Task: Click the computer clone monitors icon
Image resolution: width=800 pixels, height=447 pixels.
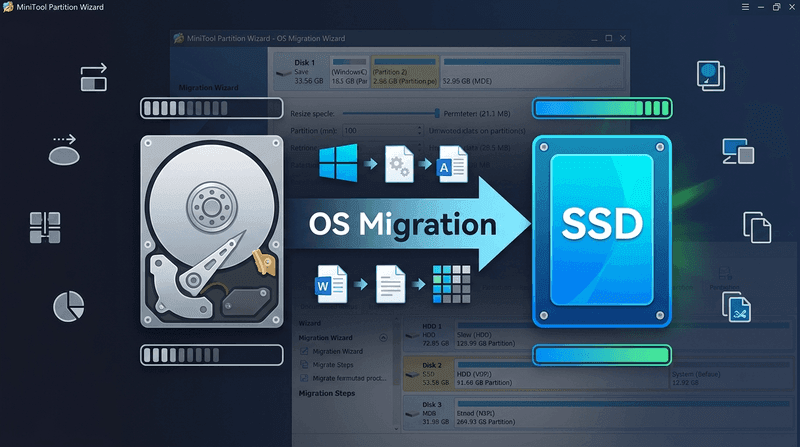Action: click(x=738, y=152)
